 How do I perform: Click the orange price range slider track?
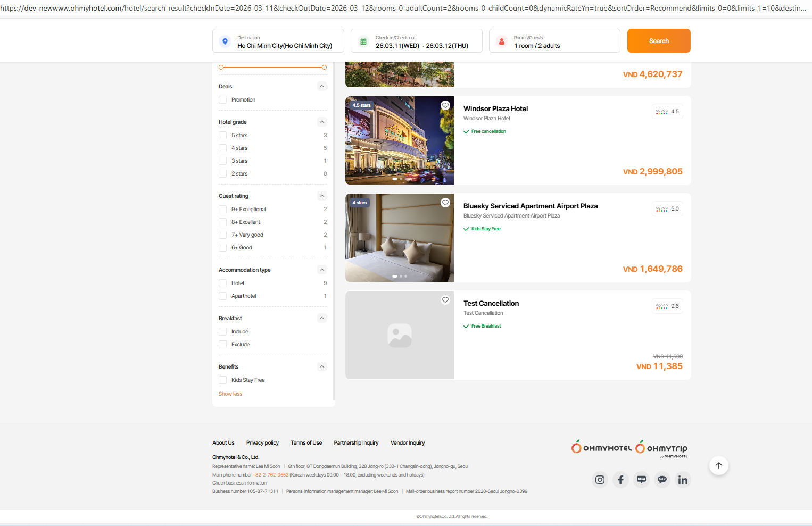point(272,68)
